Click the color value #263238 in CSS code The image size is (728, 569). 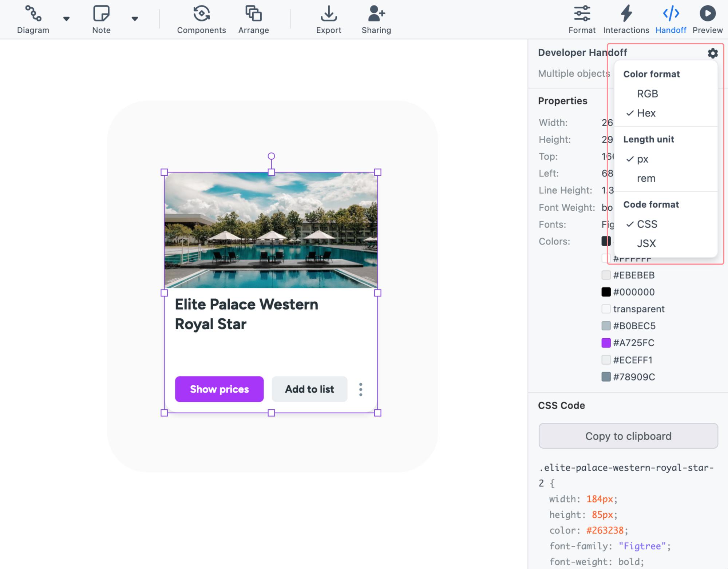(x=605, y=530)
